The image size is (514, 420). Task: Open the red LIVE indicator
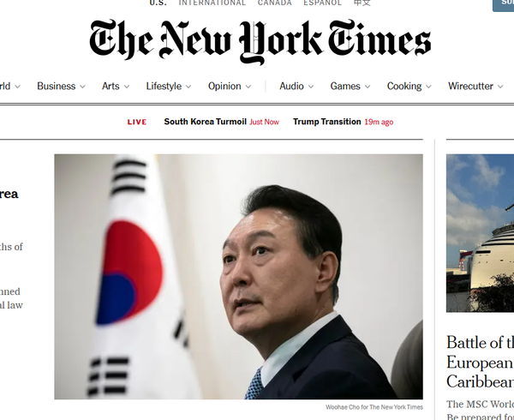(x=137, y=122)
